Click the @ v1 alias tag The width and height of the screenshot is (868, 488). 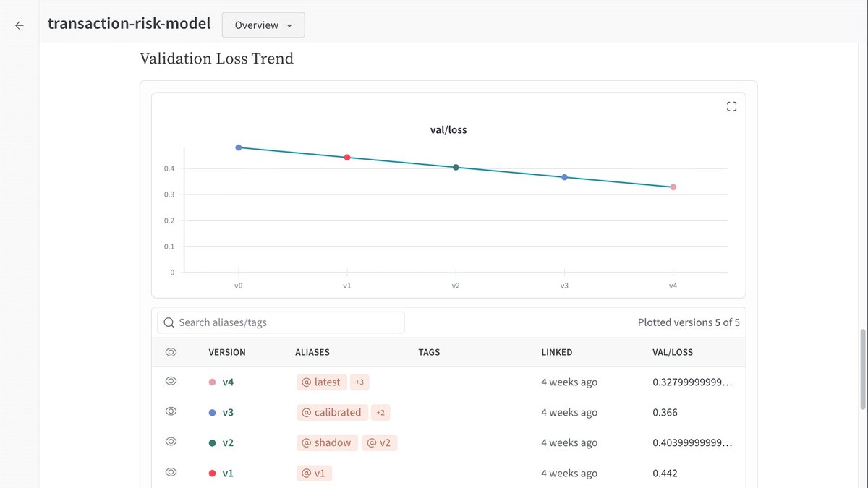point(314,473)
